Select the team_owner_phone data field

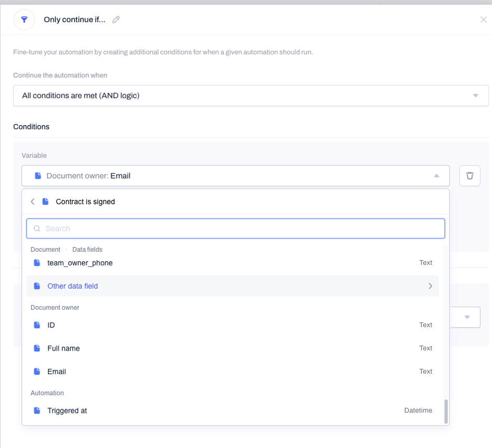[232, 263]
